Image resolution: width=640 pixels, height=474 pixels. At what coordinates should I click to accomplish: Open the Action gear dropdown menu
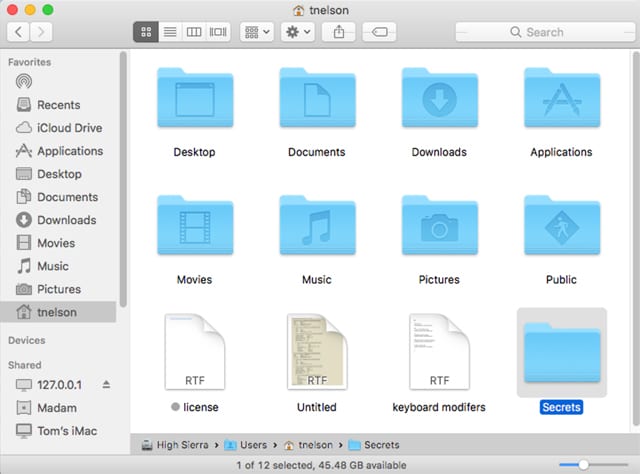point(297,32)
